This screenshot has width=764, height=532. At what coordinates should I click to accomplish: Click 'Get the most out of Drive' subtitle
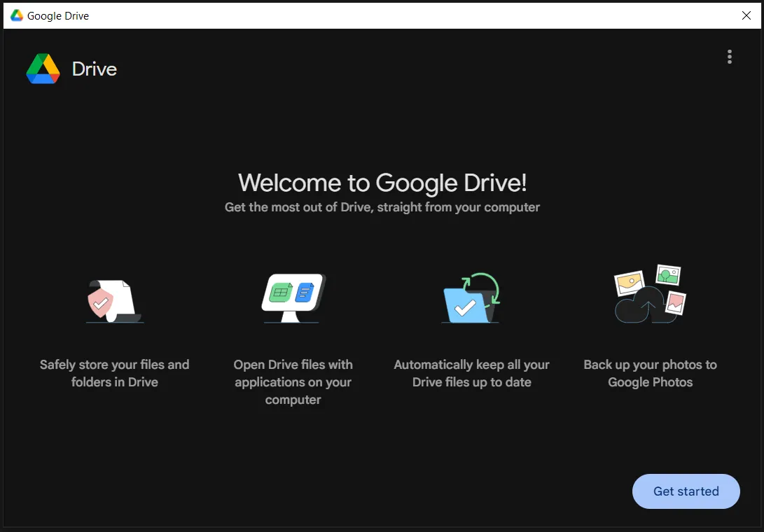point(382,207)
